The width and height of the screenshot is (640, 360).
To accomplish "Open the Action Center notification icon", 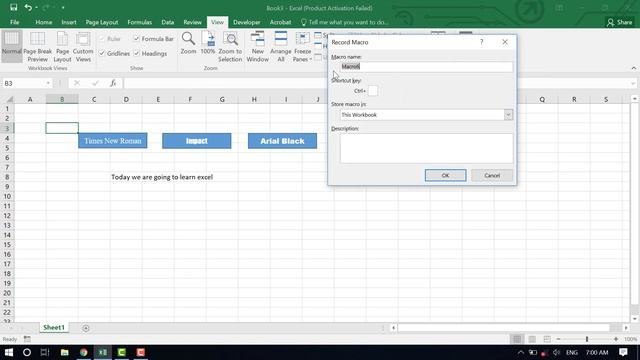I will 623,352.
